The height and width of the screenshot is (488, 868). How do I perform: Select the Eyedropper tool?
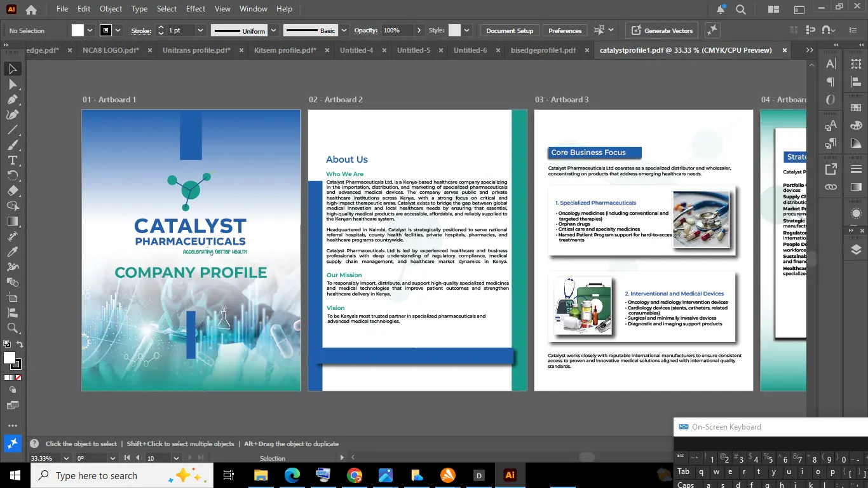(x=13, y=252)
